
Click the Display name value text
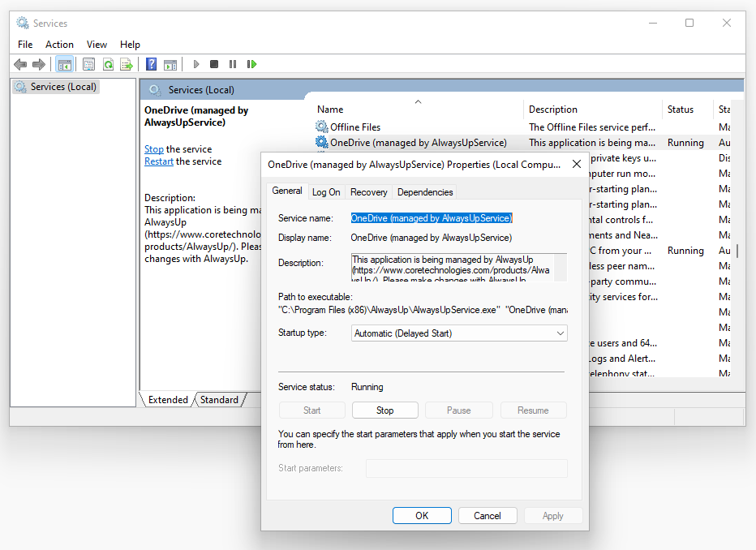click(432, 238)
